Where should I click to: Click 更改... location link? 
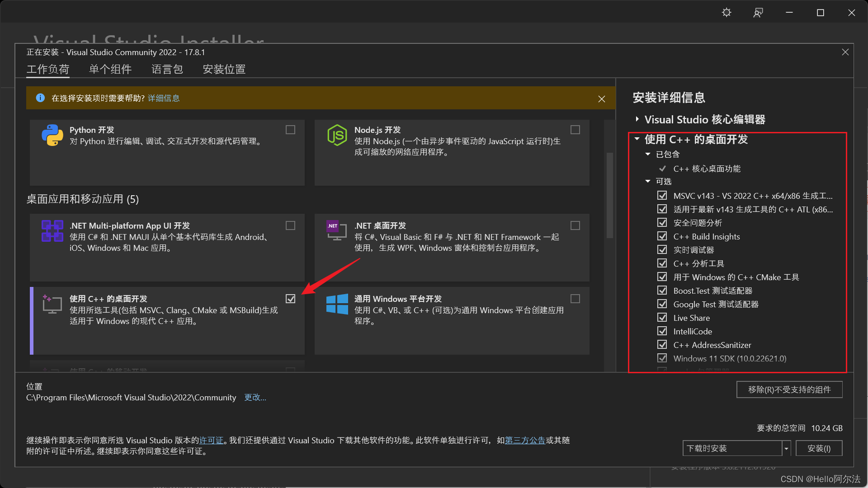pos(255,397)
